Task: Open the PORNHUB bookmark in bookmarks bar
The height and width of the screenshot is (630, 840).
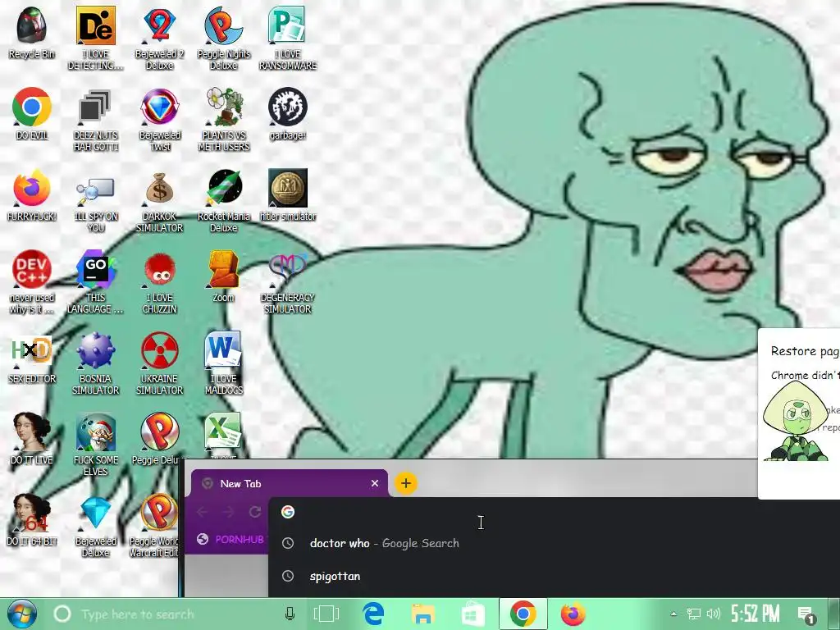Action: pos(231,539)
